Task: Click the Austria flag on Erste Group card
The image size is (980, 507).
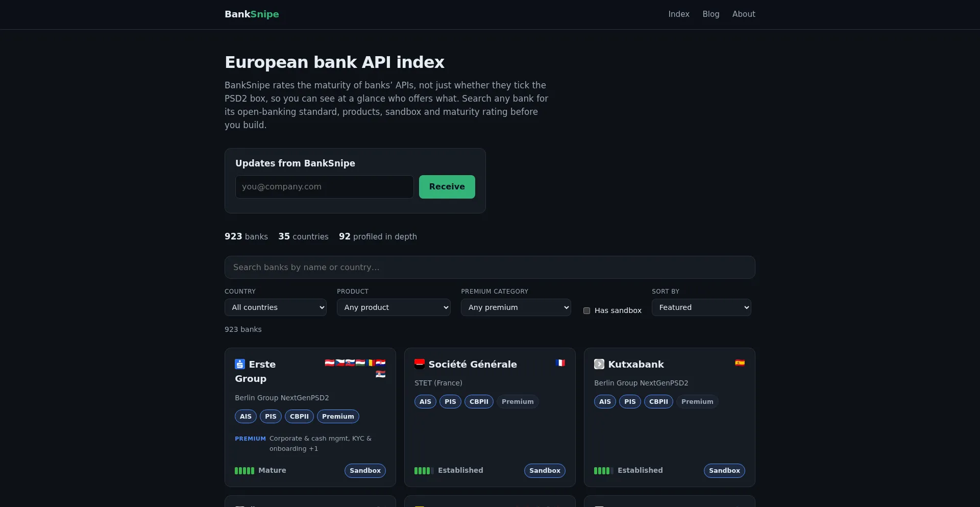Action: point(330,363)
